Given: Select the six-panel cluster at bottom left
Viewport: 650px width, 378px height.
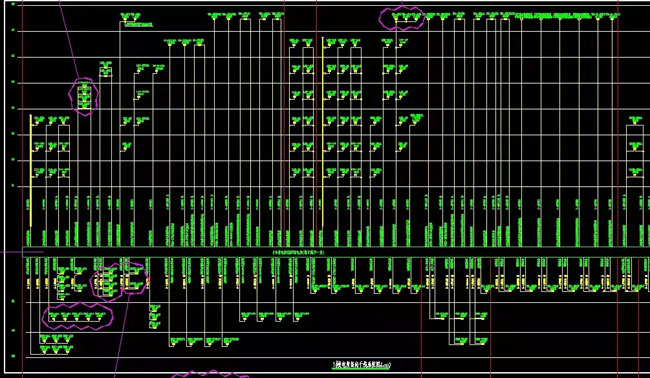Looking at the screenshot, I should [56, 345].
